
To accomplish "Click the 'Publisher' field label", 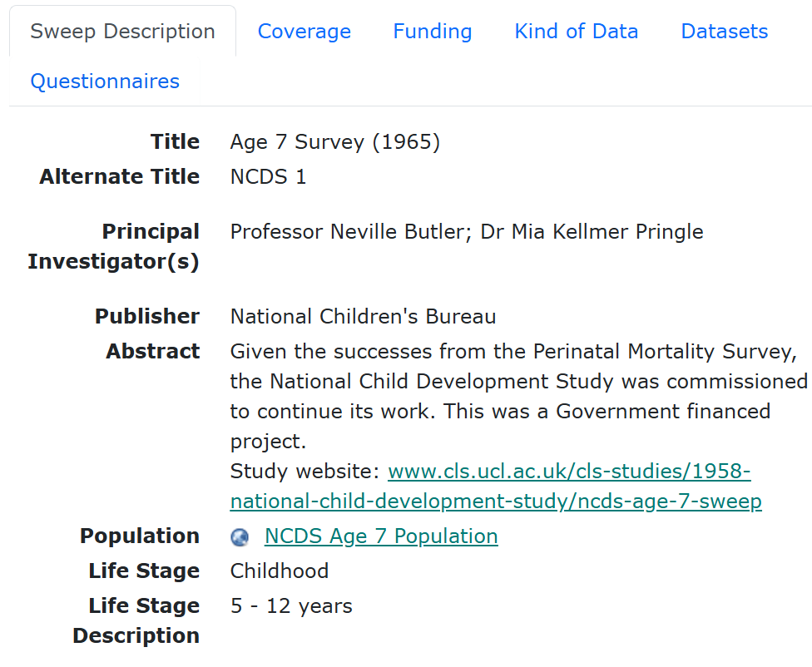I will [146, 317].
